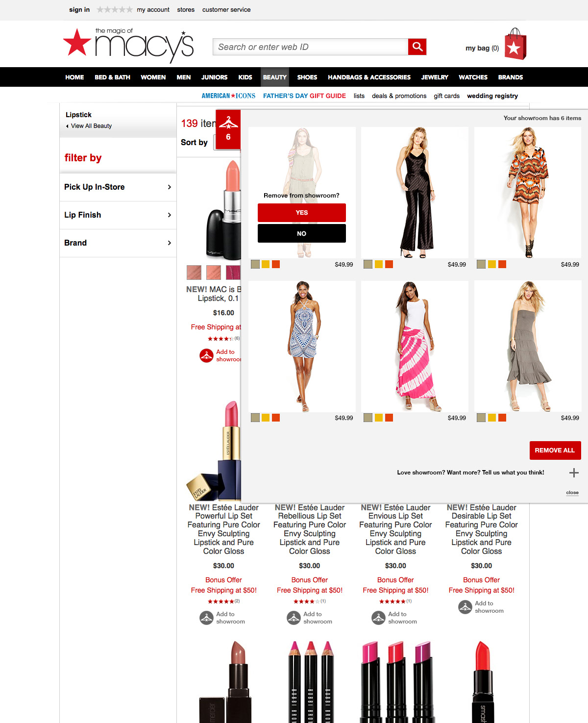588x723 pixels.
Task: Open the JUNIORS menu
Action: click(x=214, y=77)
